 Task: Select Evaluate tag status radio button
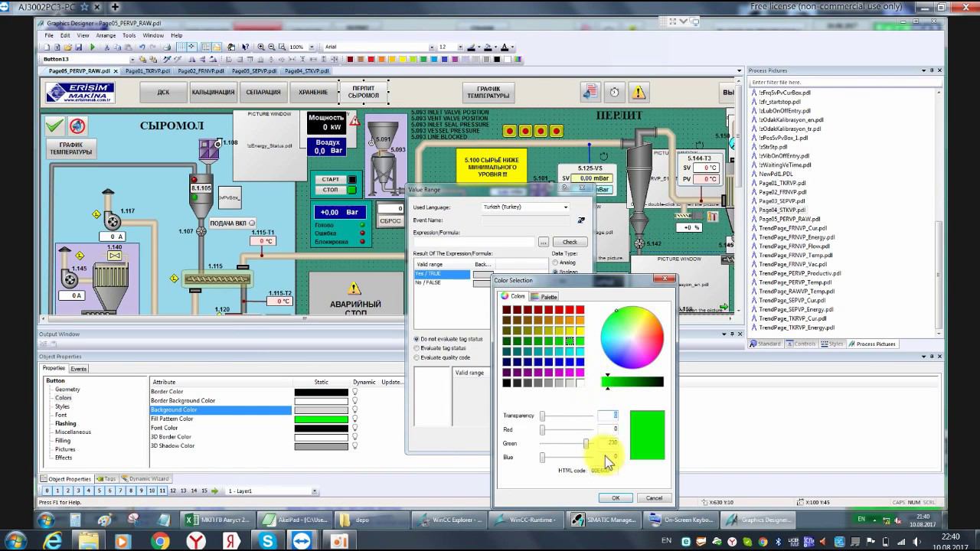[x=416, y=348]
